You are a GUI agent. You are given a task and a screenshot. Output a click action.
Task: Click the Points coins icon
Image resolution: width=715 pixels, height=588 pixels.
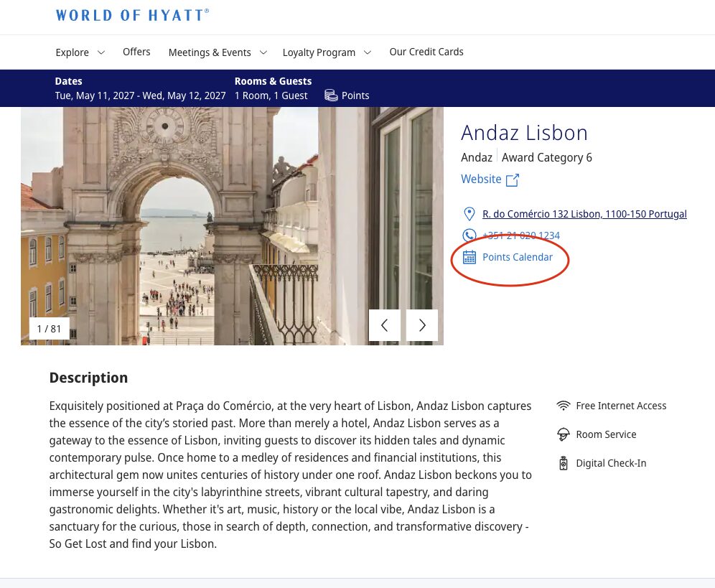coord(331,95)
